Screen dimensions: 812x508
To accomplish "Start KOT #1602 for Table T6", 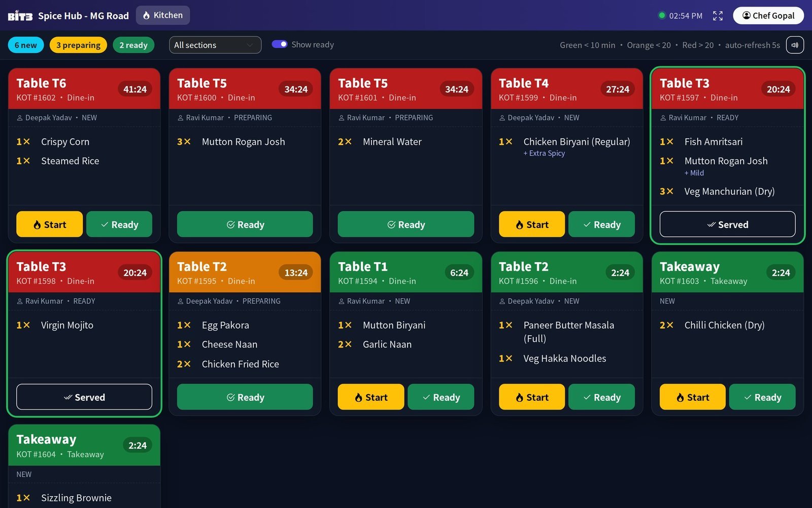I will 49,224.
